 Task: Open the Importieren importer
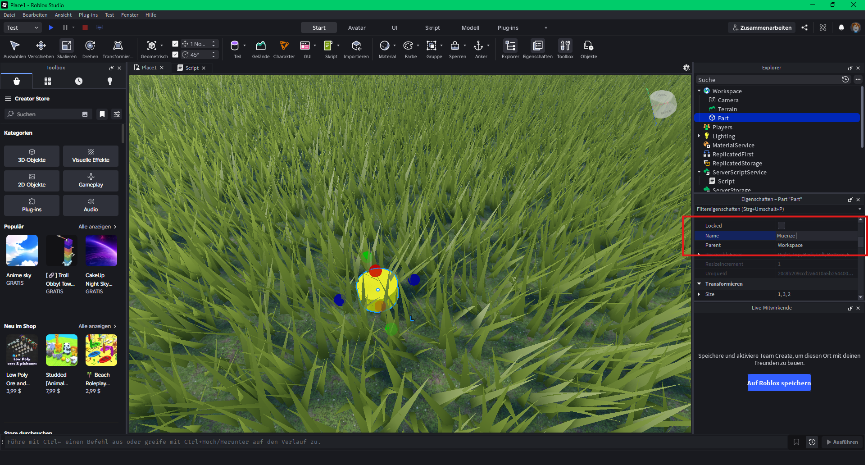click(x=356, y=49)
